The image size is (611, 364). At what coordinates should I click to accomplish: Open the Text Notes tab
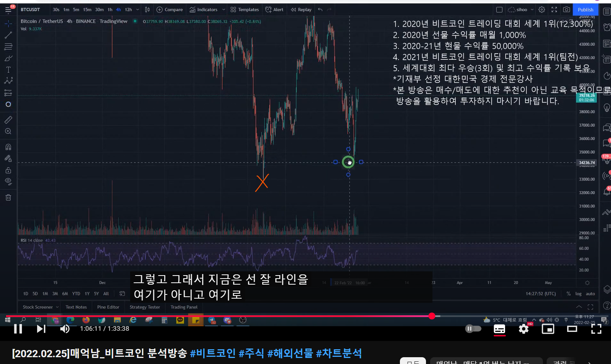coord(76,307)
